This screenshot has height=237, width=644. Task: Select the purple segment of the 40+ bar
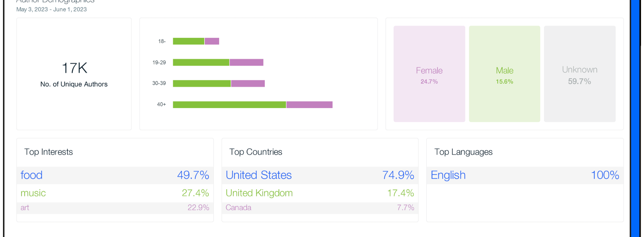(309, 105)
